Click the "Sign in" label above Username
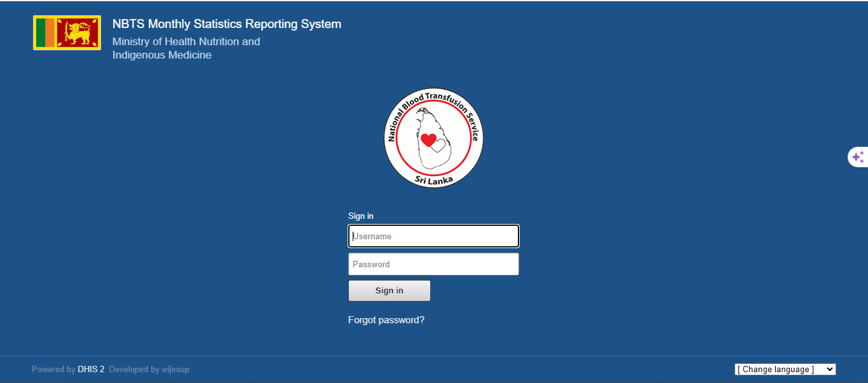 [361, 216]
